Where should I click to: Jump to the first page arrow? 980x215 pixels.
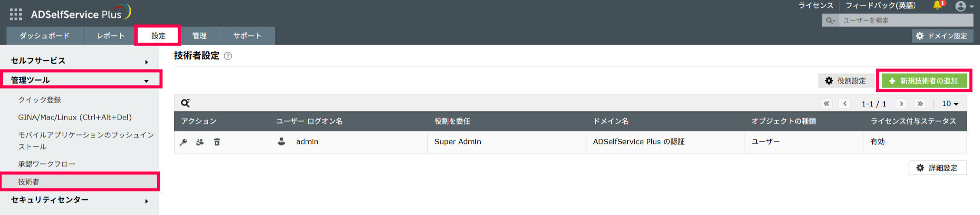coord(826,104)
